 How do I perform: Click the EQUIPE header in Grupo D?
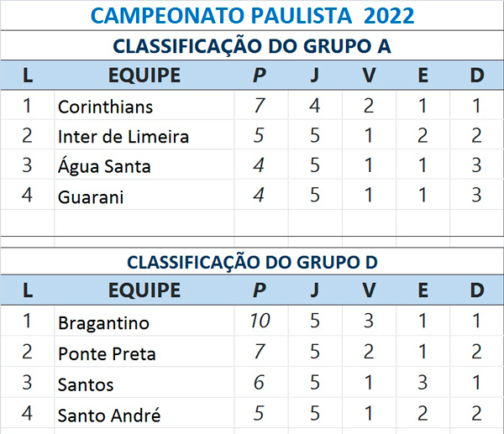tap(144, 291)
